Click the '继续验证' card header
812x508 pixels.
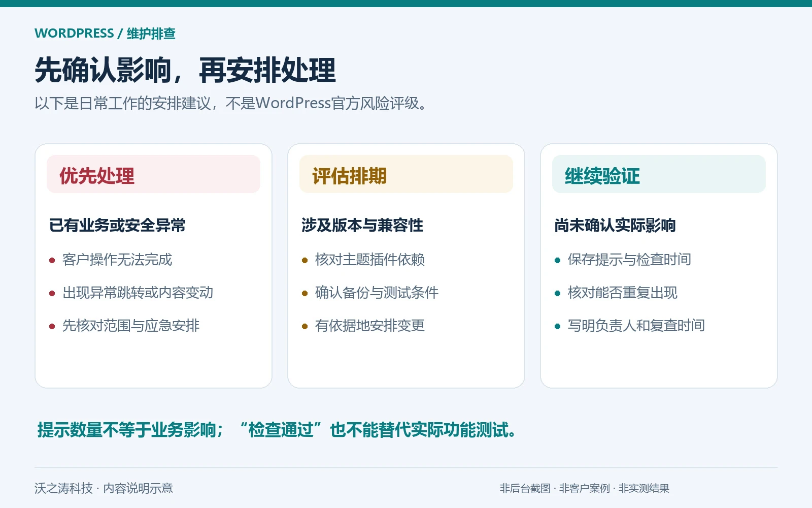659,174
